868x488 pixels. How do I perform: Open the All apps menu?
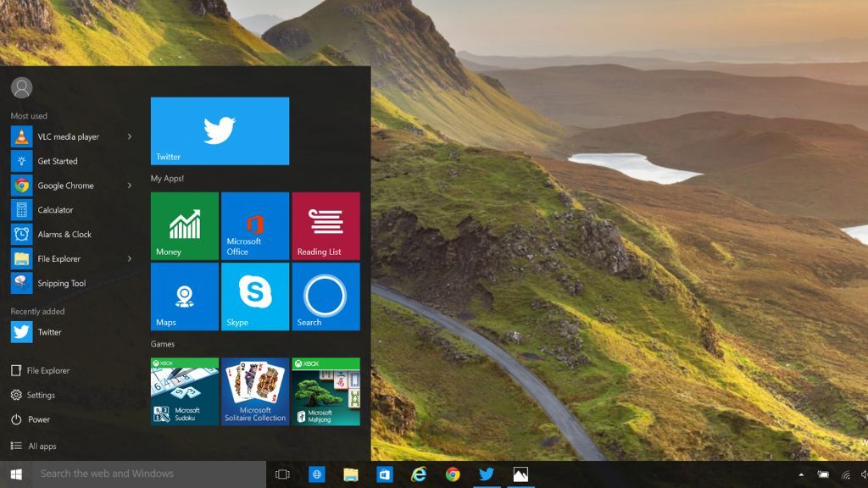tap(39, 446)
